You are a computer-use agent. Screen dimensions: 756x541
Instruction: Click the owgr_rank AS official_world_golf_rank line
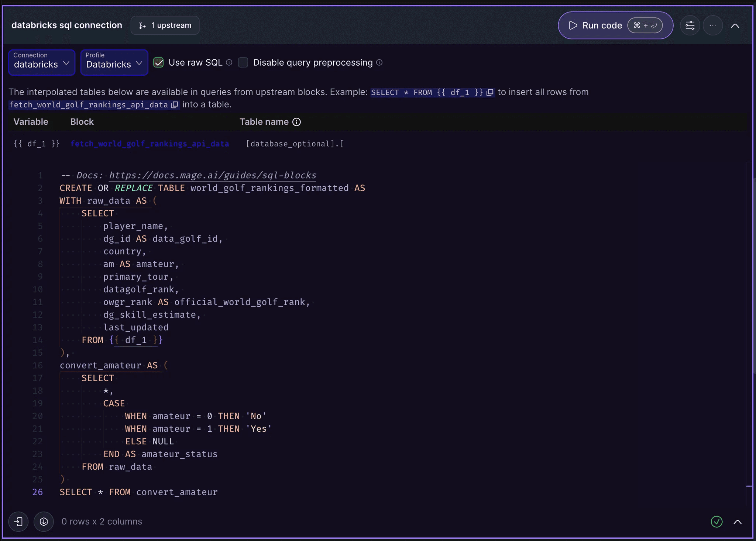point(207,302)
